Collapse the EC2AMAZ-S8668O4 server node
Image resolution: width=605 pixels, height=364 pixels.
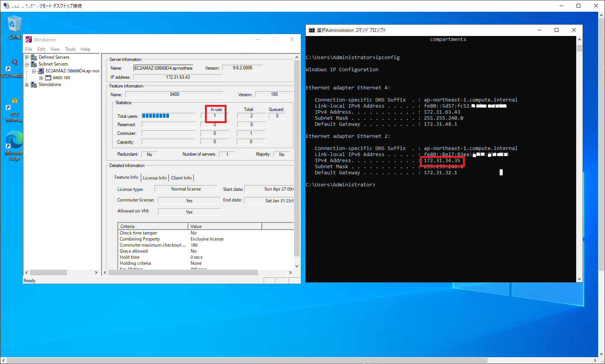tap(34, 71)
